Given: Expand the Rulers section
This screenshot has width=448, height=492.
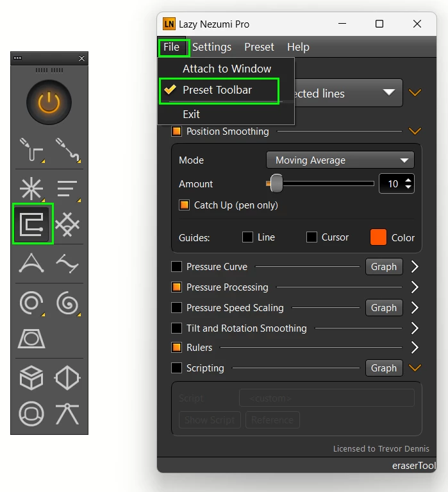Looking at the screenshot, I should pos(415,347).
